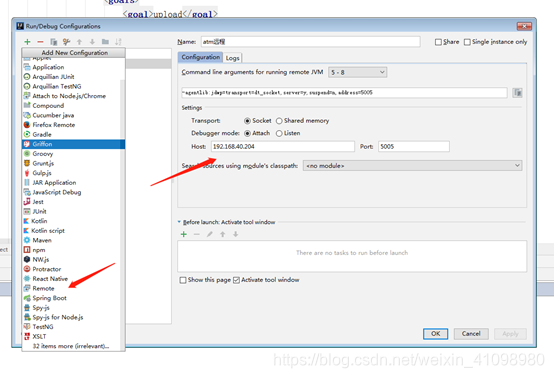Click the Spring Boot leaf icon
Image resolution: width=554 pixels, height=378 pixels.
(27, 298)
